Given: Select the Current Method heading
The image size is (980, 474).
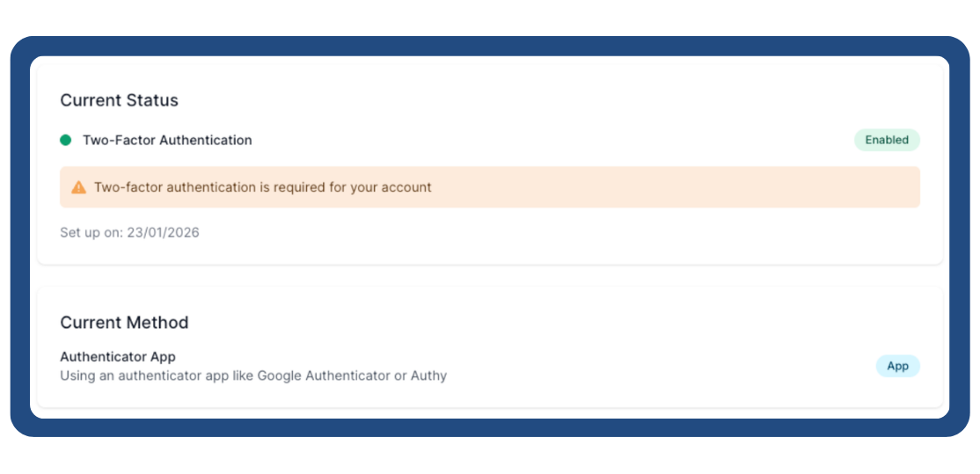Looking at the screenshot, I should [x=124, y=323].
